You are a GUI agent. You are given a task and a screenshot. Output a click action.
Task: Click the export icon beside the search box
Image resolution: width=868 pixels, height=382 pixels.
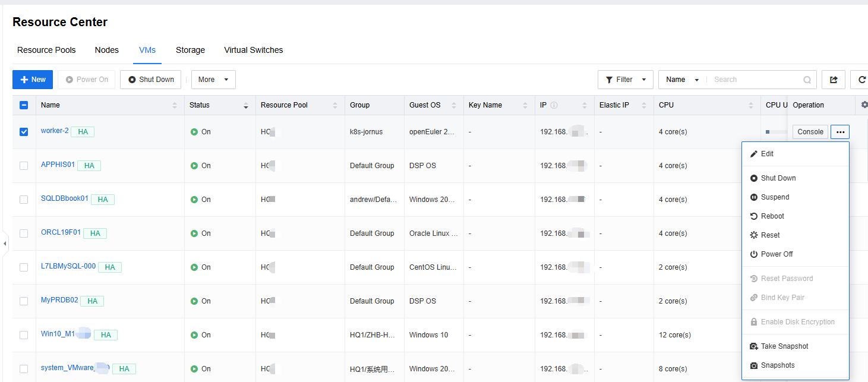pos(834,80)
